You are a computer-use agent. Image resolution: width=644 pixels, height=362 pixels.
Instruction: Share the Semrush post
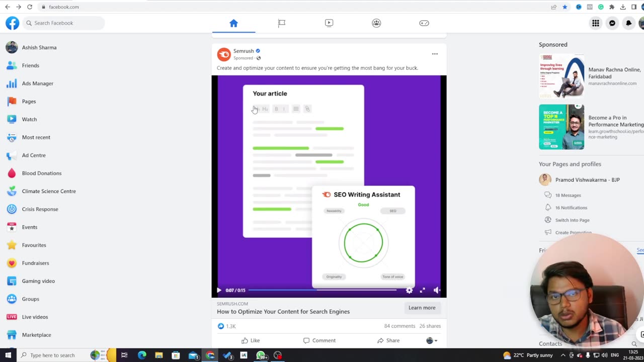point(388,340)
